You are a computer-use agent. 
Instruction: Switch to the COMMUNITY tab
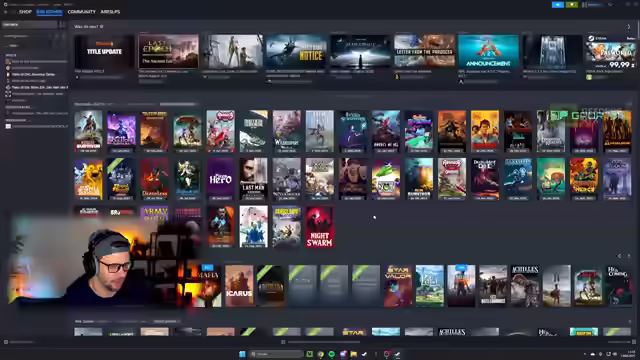coord(82,12)
